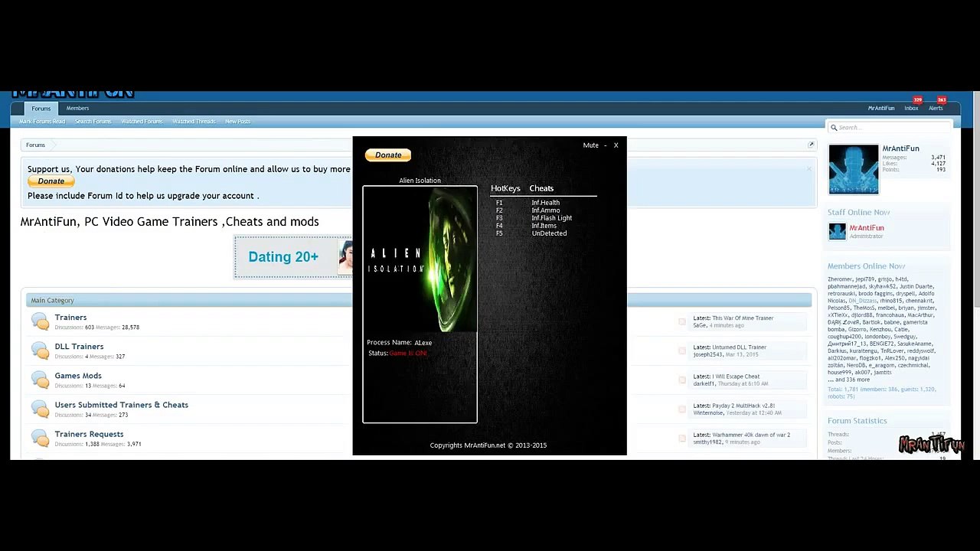Open MrAntiFun Administrator profile link
The height and width of the screenshot is (551, 980).
(x=867, y=228)
